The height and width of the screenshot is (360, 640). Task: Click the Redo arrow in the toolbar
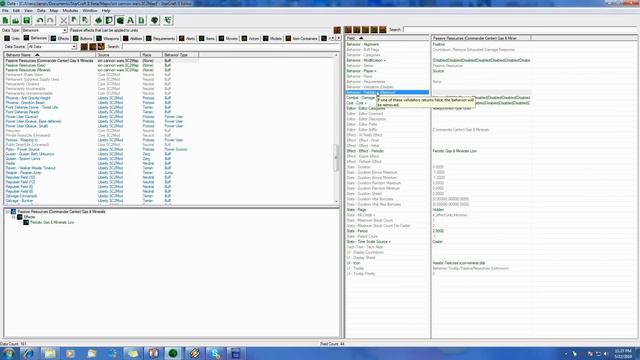50,20
